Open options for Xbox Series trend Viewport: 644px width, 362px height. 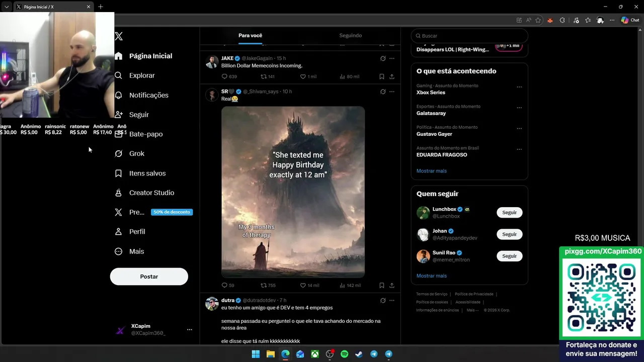click(519, 87)
